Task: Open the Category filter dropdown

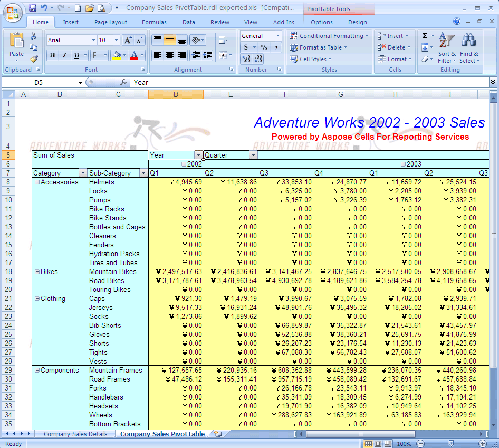Action: [x=82, y=172]
